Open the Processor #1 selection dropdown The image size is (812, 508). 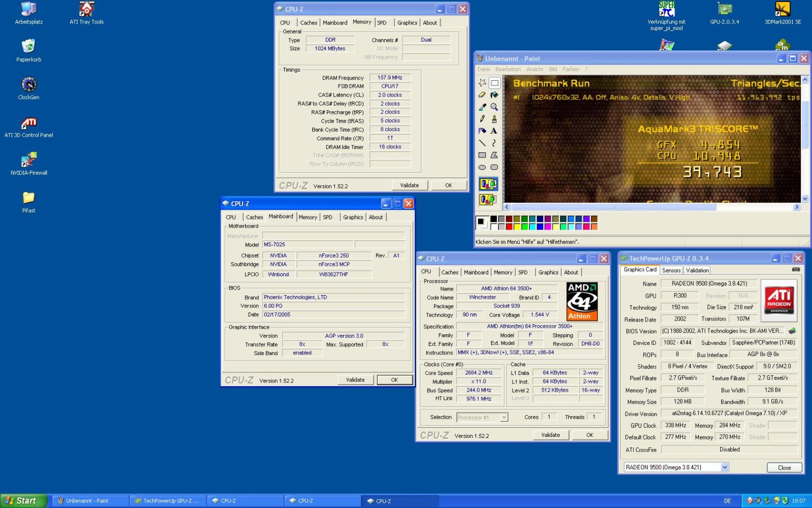[x=504, y=418]
